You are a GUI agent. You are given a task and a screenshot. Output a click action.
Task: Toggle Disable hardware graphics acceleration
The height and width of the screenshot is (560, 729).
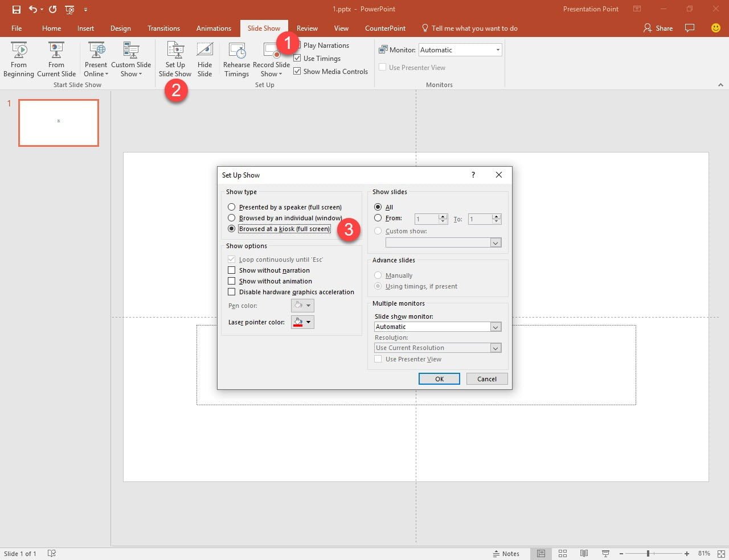pos(232,292)
